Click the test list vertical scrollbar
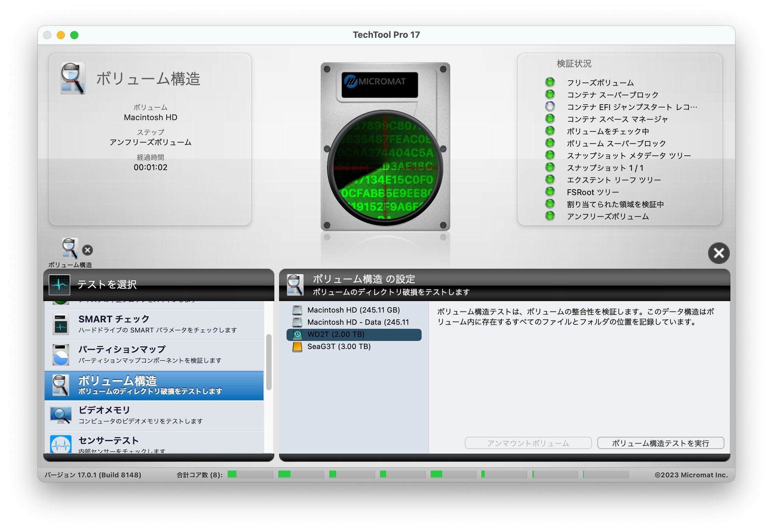 pos(269,362)
